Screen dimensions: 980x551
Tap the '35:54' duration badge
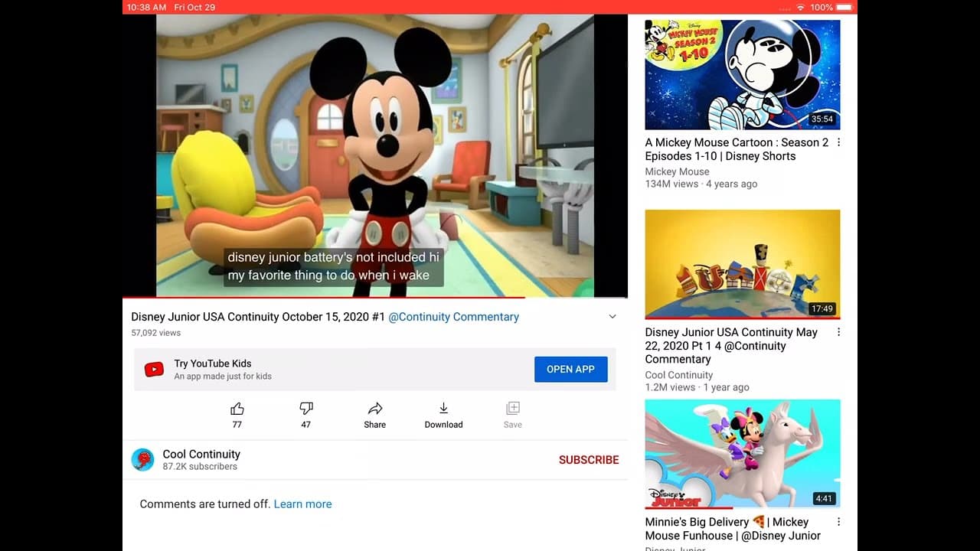[x=822, y=119]
